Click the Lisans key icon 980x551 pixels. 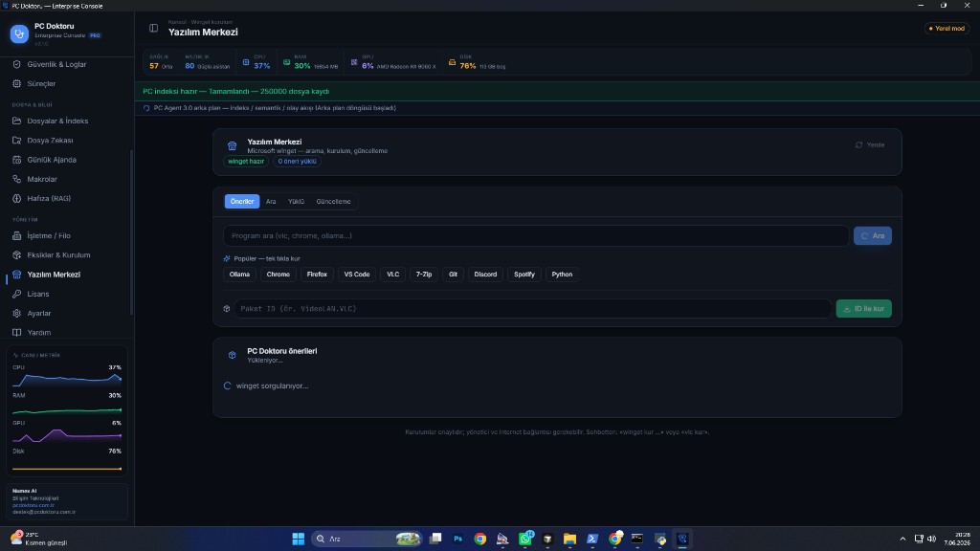(17, 295)
